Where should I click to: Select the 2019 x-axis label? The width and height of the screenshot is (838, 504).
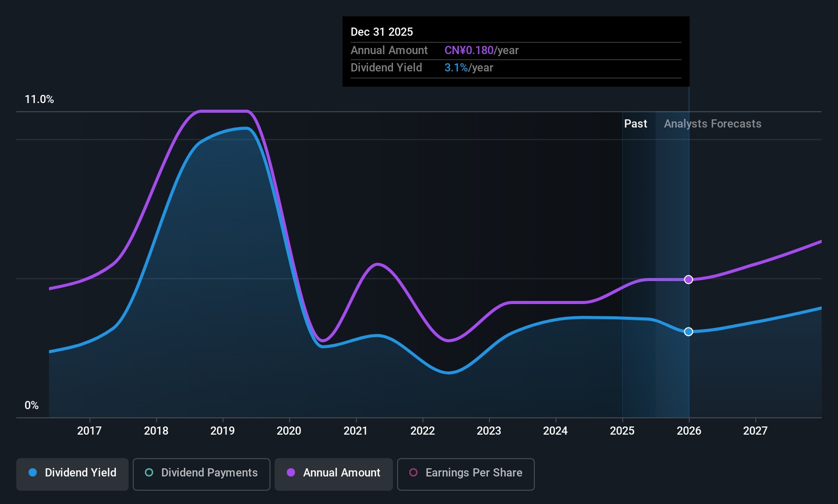(x=223, y=431)
